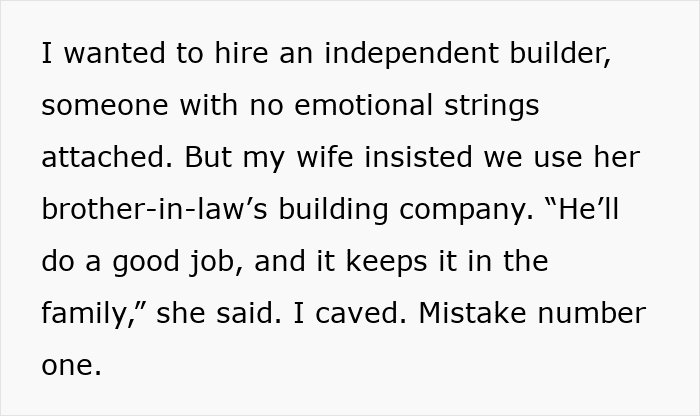The width and height of the screenshot is (700, 416).
Task: Click the word "builder" ending the first line
Action: click(561, 53)
